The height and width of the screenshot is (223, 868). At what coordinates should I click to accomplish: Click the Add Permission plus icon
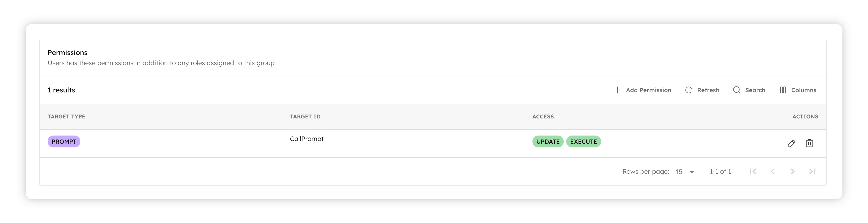(x=617, y=90)
